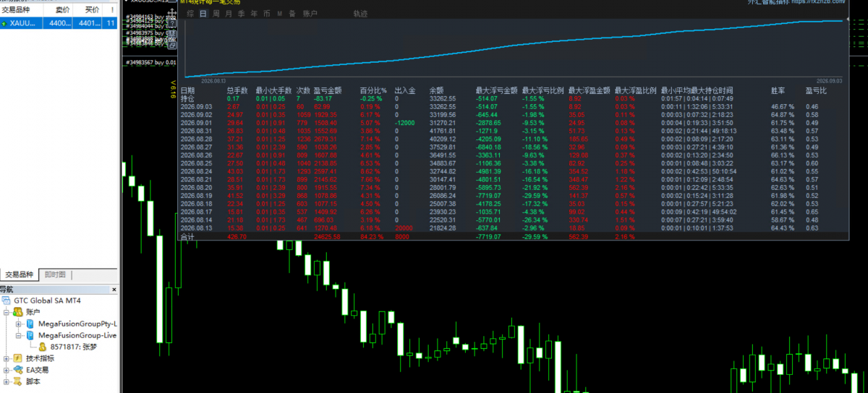The width and height of the screenshot is (868, 393).
Task: Select the 周 weekly period tab
Action: pyautogui.click(x=216, y=14)
